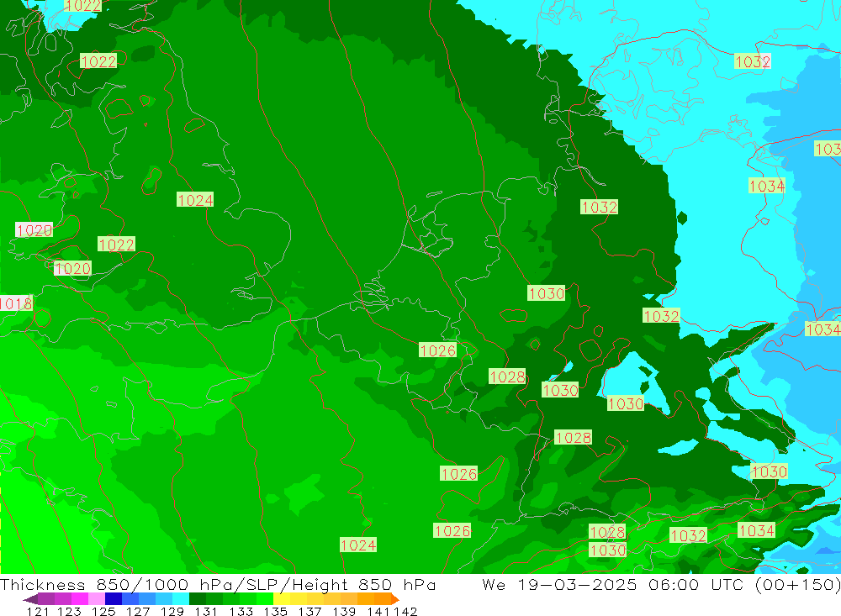841x616 pixels.
Task: Click the '19-03-2025' date text
Action: point(577,584)
